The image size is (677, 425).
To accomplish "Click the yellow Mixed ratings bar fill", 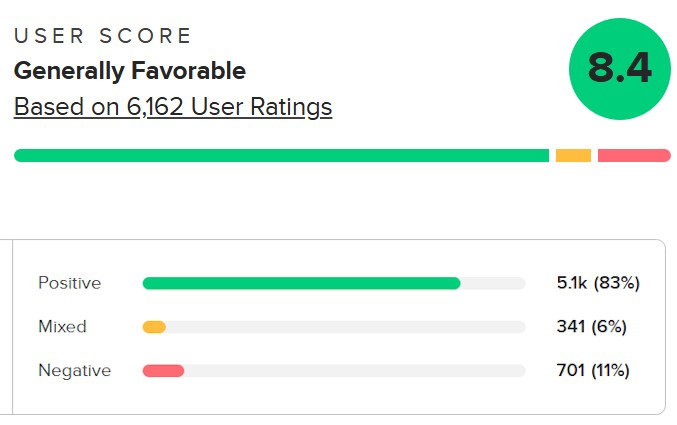I will (154, 327).
